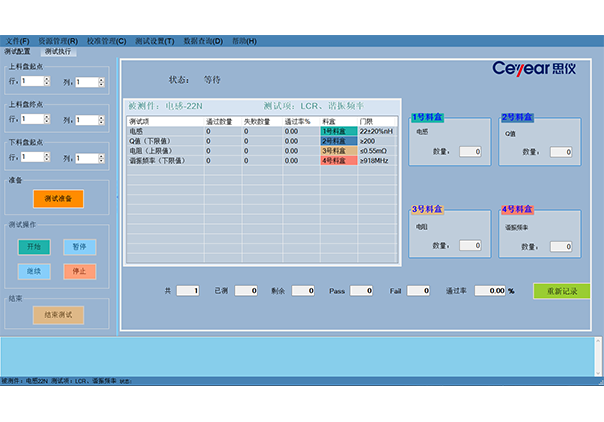Open the 数据查询(D) menu
This screenshot has height=422, width=604.
point(203,41)
